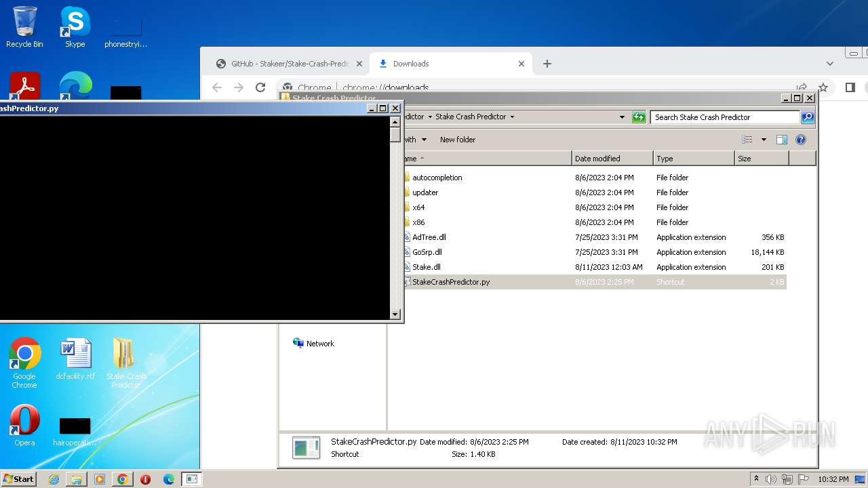The width and height of the screenshot is (868, 488).
Task: Sort by the Date modified column
Action: point(612,159)
